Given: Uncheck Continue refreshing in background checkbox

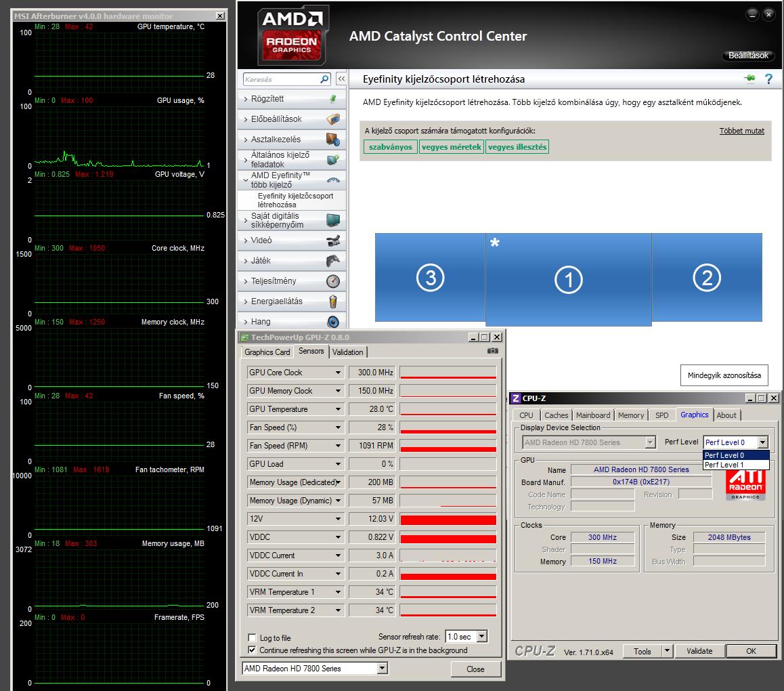Looking at the screenshot, I should pyautogui.click(x=252, y=650).
